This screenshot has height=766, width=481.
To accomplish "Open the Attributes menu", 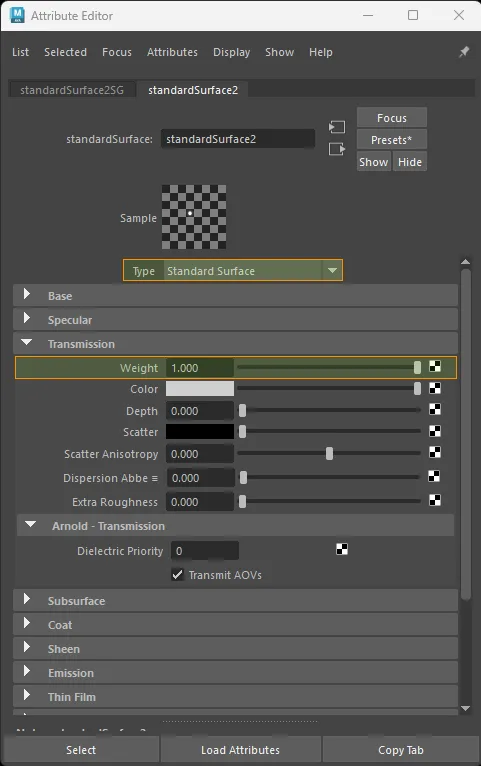I will (172, 52).
